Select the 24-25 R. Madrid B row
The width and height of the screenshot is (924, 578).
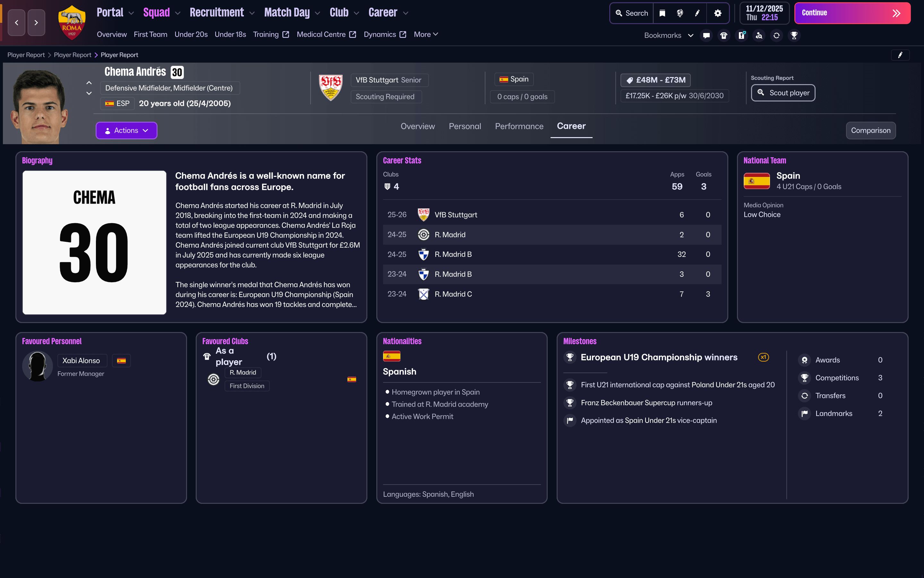click(552, 254)
